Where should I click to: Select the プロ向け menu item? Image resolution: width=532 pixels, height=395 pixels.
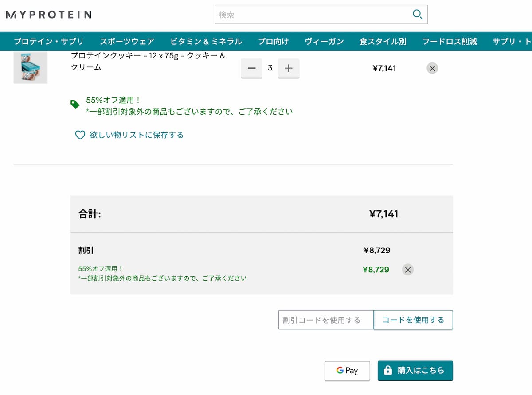pyautogui.click(x=274, y=42)
